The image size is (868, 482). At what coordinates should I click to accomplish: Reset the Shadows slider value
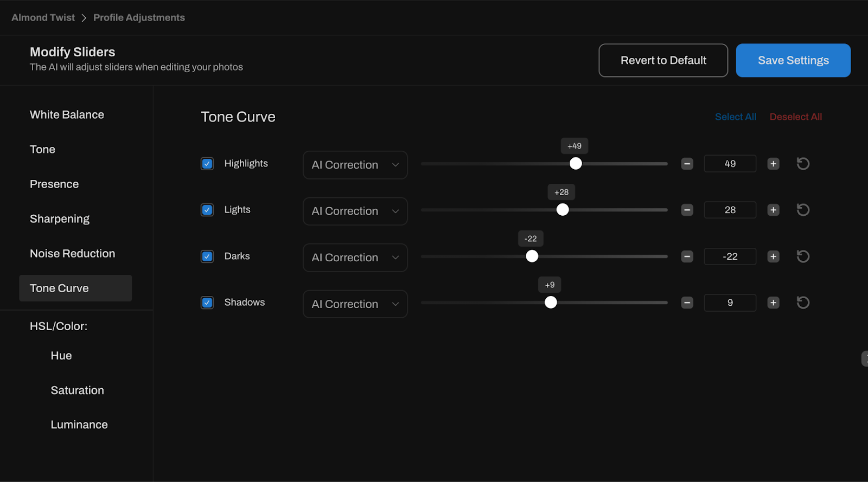point(803,303)
